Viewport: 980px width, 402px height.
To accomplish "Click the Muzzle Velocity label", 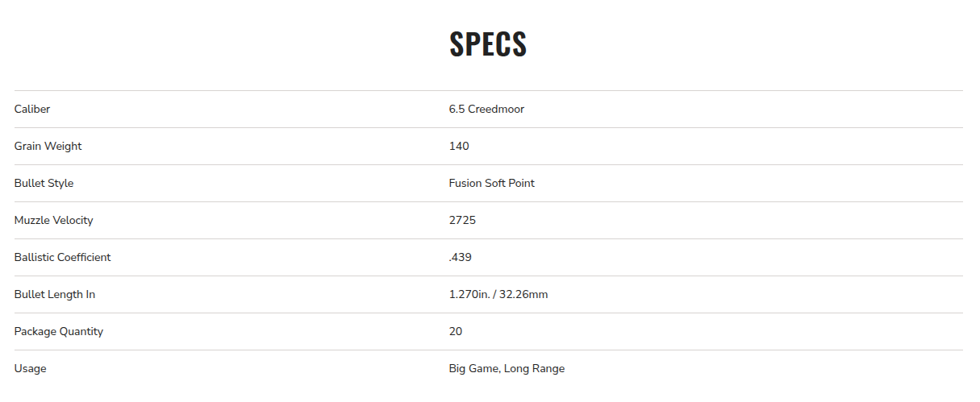I will [53, 221].
